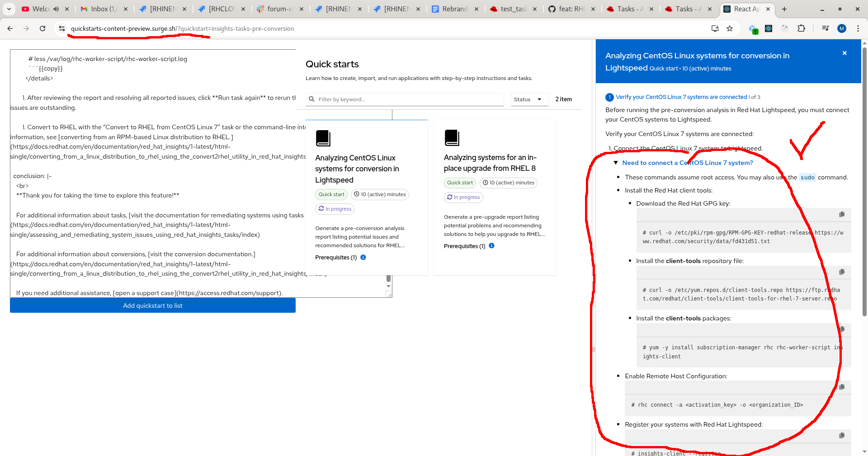Open the React Developer Tools extension icon
This screenshot has width=868, height=456.
coord(769,28)
